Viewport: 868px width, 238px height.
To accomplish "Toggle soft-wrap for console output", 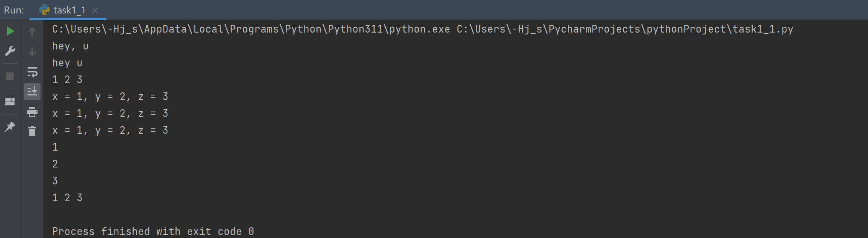I will 32,72.
